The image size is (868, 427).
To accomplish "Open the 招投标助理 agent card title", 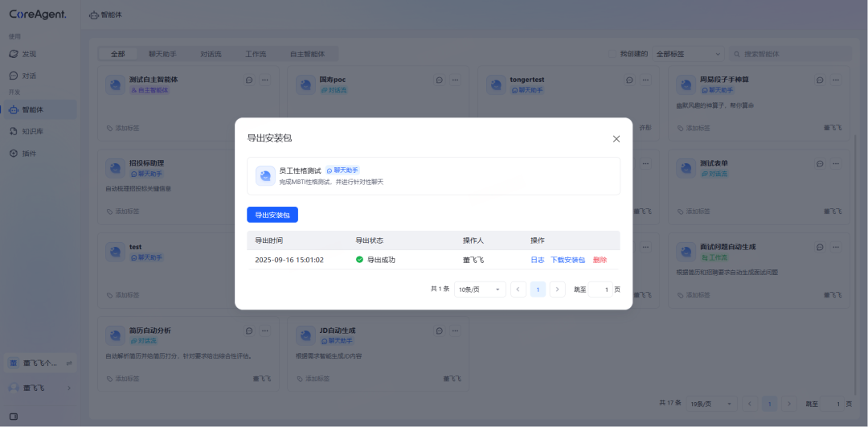I will [x=147, y=163].
